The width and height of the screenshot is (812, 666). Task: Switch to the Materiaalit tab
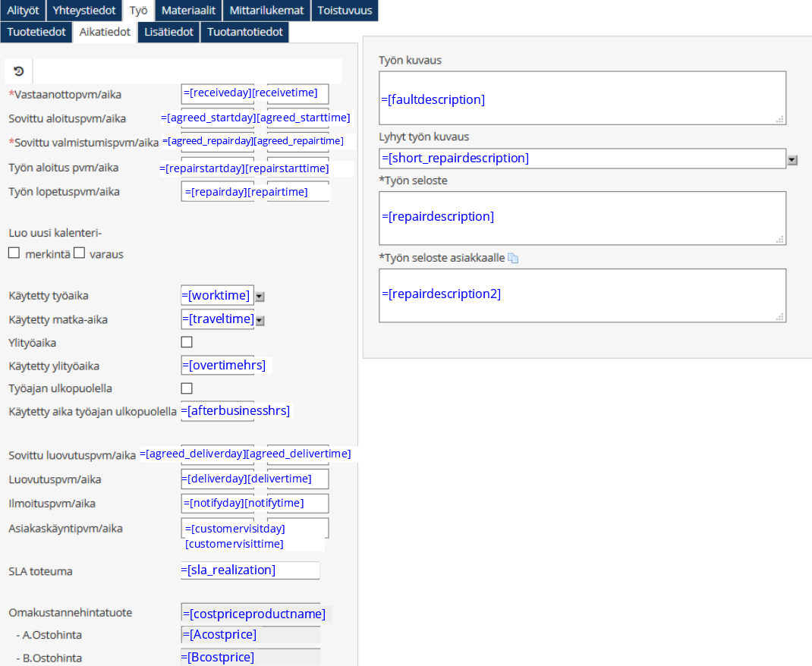[x=188, y=11]
